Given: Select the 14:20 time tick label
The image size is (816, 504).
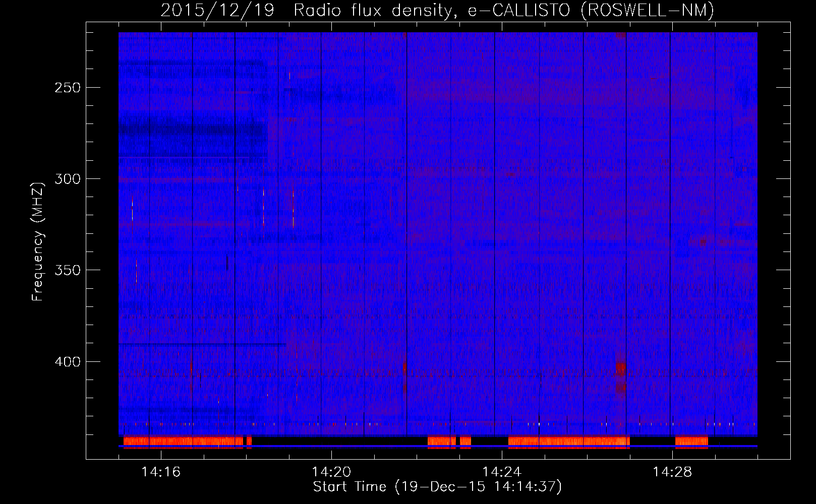Looking at the screenshot, I should click(x=331, y=472).
